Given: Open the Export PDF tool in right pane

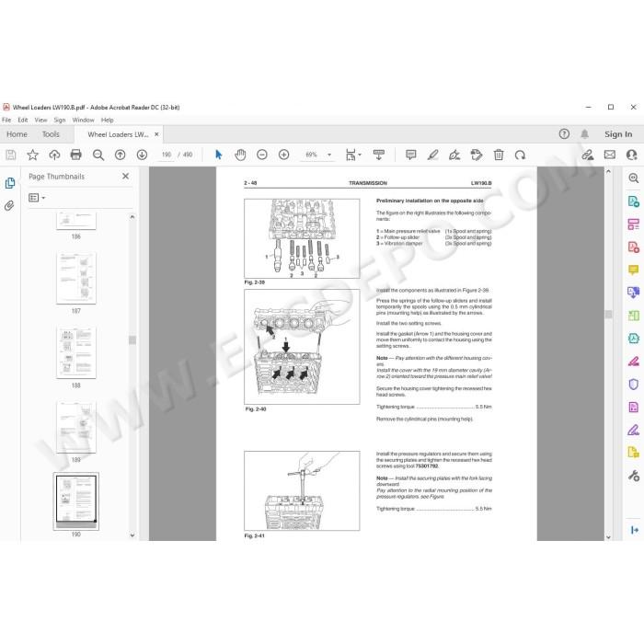Looking at the screenshot, I should [633, 201].
